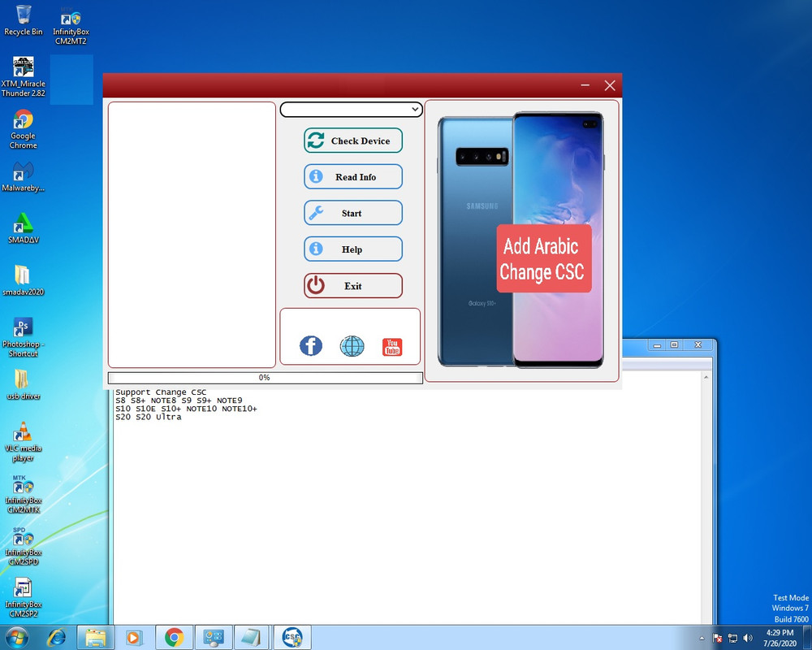Open SMADAV desktop shortcut
The height and width of the screenshot is (650, 812).
[23, 228]
